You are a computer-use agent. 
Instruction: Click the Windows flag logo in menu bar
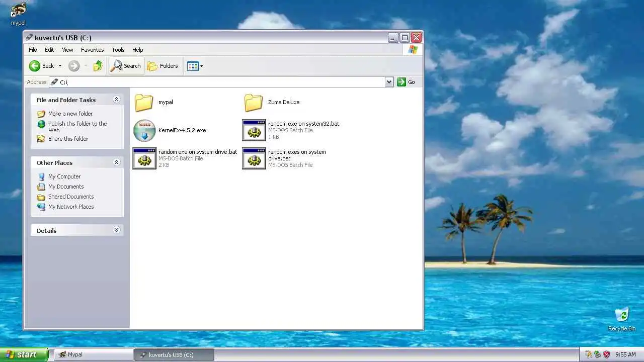tap(413, 50)
